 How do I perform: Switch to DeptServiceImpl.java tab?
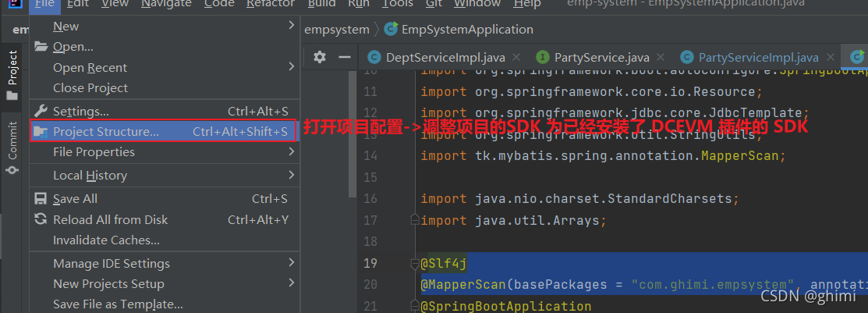(x=445, y=57)
